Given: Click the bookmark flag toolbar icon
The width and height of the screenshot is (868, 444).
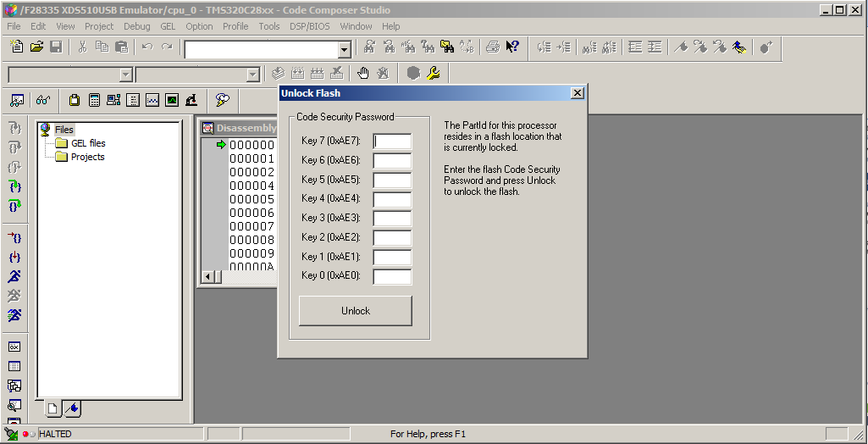Looking at the screenshot, I should click(682, 47).
